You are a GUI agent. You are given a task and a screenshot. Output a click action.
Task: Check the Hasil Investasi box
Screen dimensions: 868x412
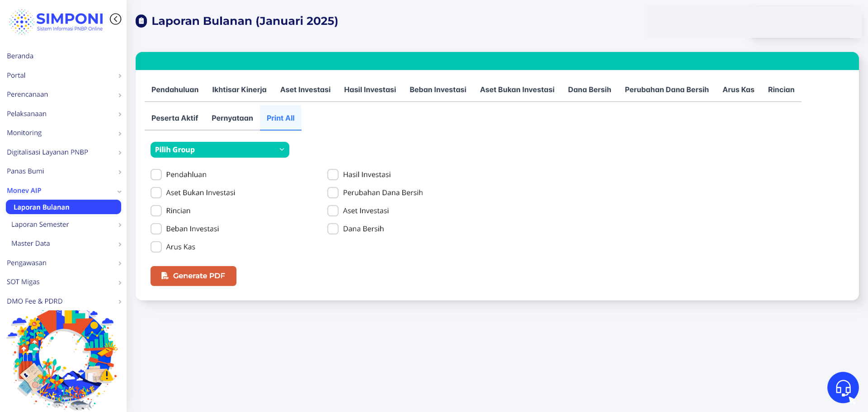pos(333,175)
